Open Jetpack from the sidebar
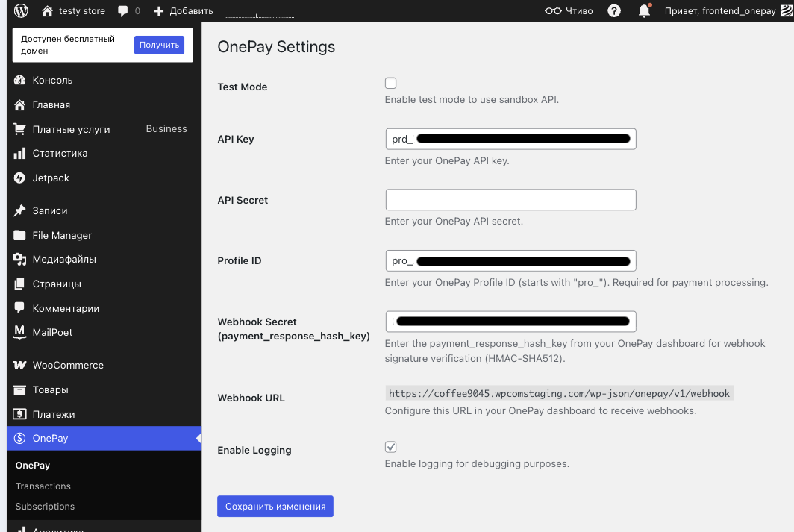 coord(49,178)
